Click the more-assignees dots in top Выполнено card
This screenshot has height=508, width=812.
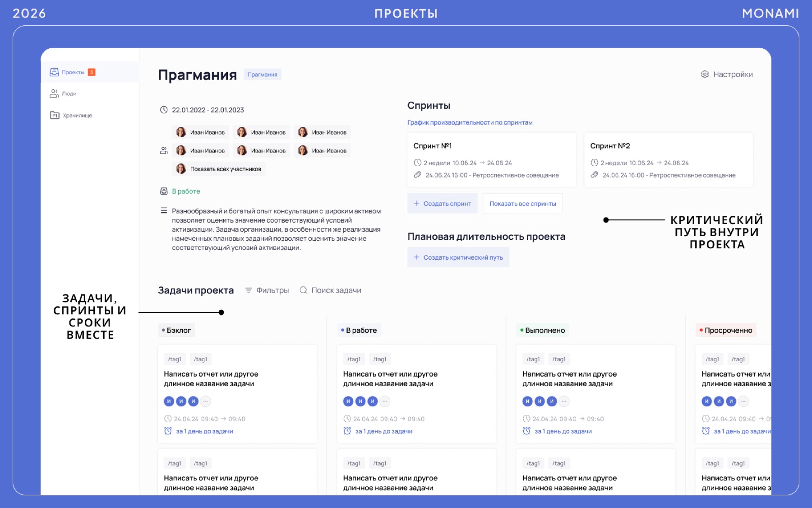(x=564, y=401)
